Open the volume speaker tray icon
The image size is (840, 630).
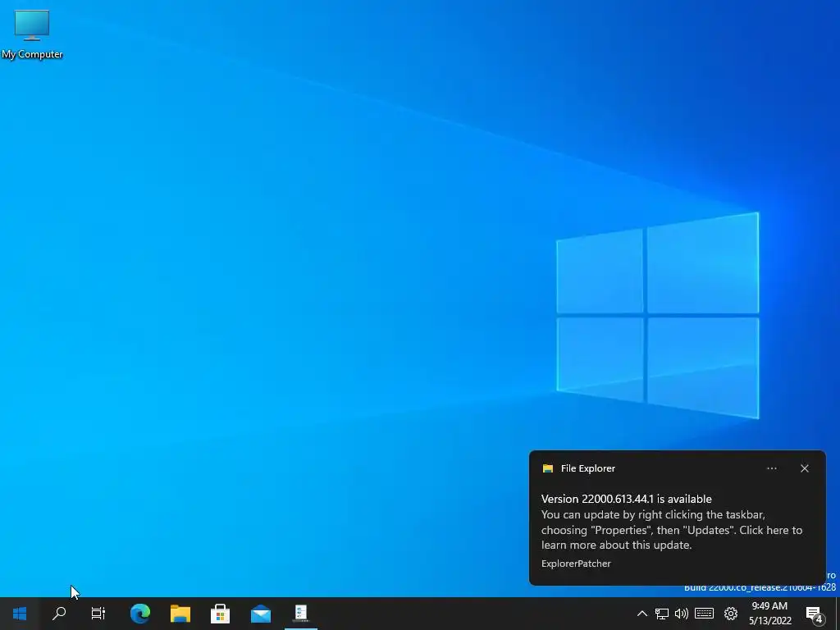[682, 614]
